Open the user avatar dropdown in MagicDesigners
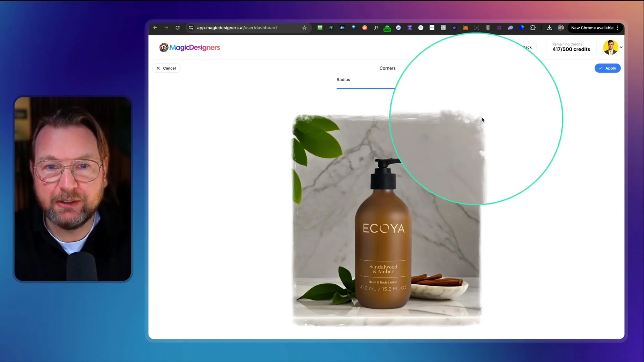This screenshot has width=644, height=362. point(613,47)
